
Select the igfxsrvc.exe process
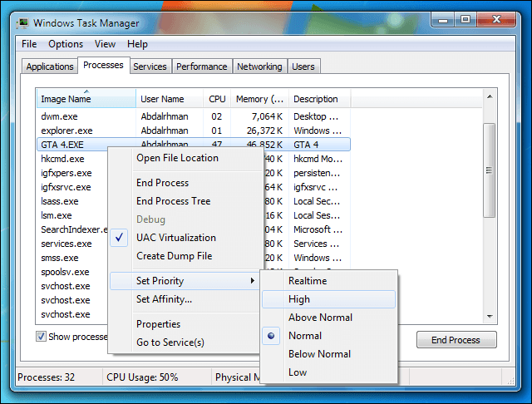[x=66, y=187]
